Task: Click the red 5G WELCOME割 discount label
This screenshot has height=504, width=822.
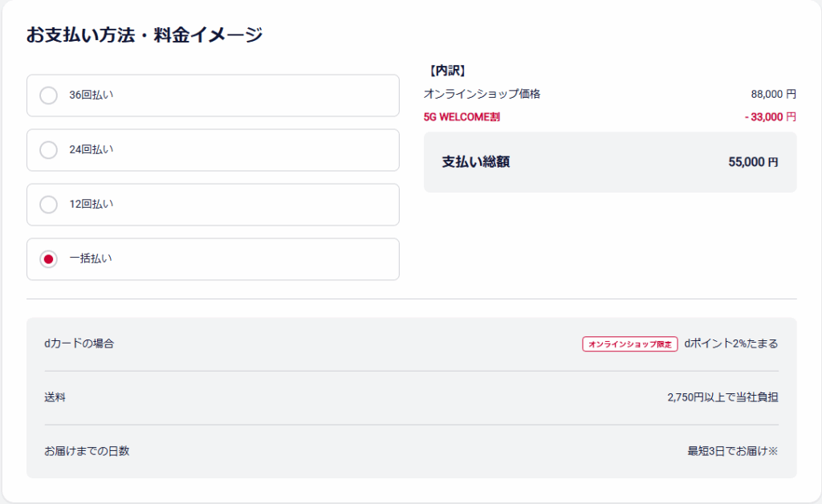Action: pos(462,117)
